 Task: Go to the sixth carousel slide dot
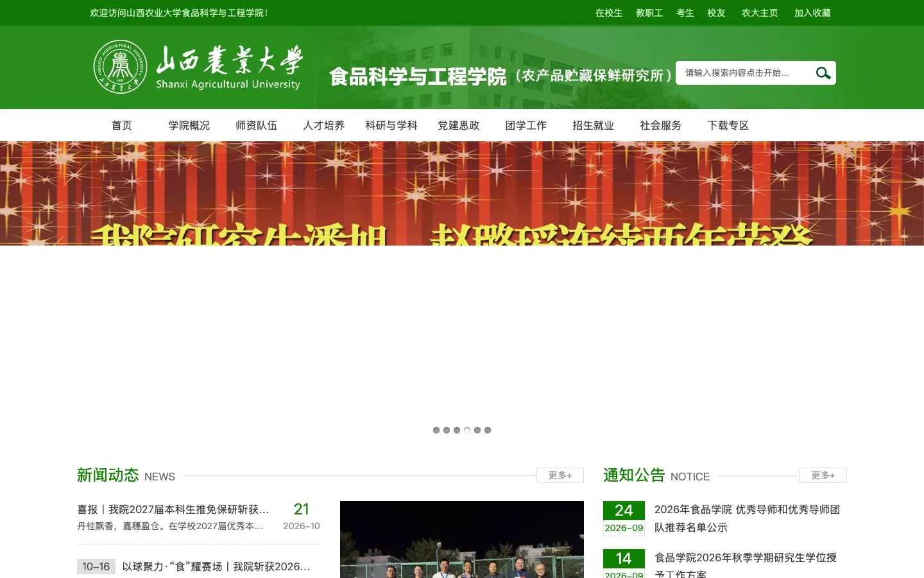pyautogui.click(x=488, y=430)
